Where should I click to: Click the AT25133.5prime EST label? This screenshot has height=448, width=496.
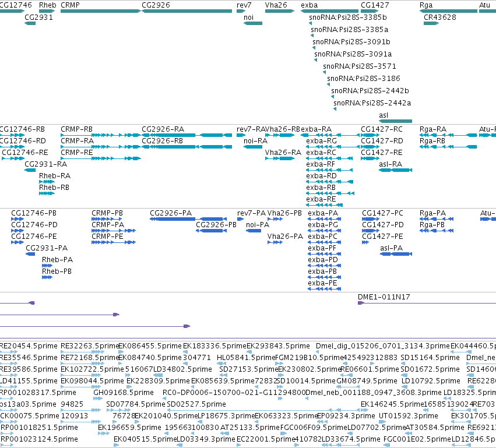pos(250,428)
